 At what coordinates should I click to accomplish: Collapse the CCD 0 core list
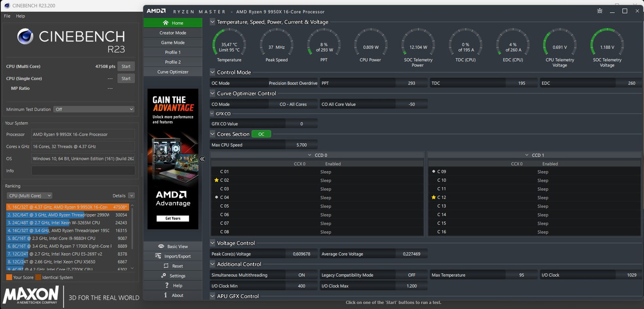point(309,155)
